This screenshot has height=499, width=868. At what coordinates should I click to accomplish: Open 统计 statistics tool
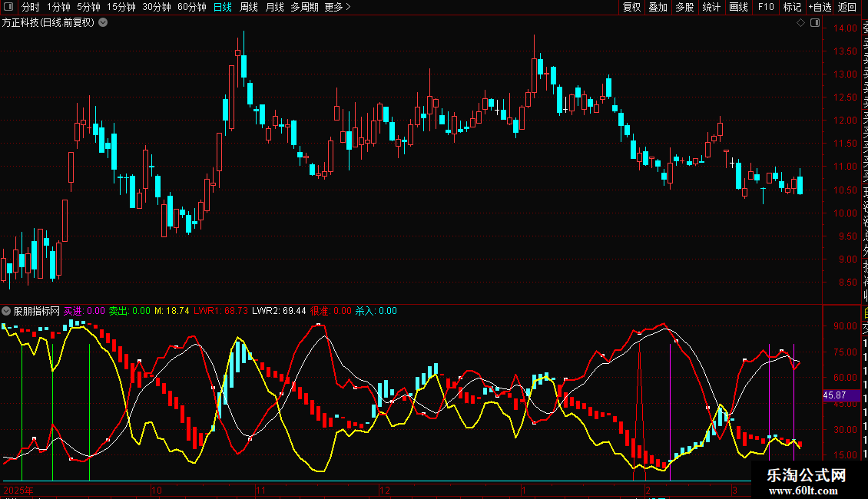pyautogui.click(x=711, y=7)
